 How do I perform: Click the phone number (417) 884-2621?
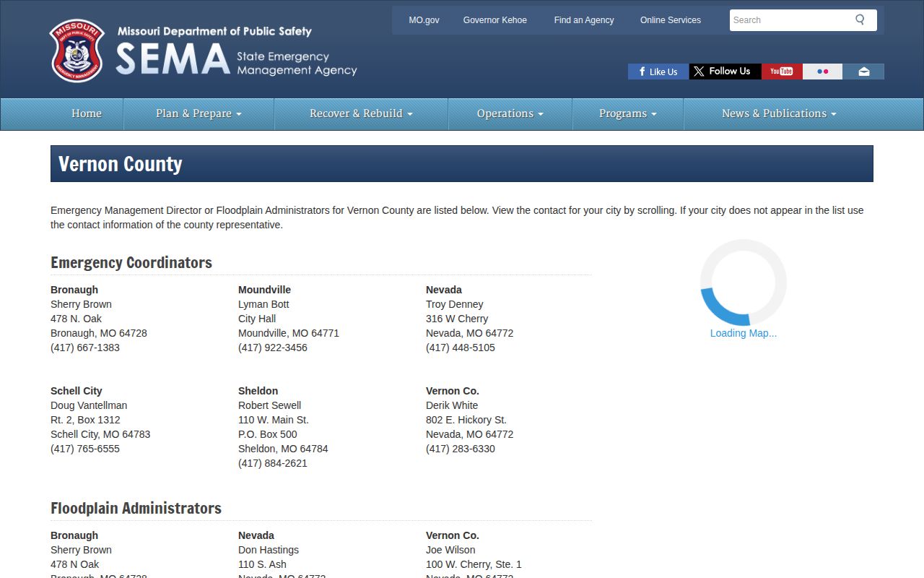click(273, 463)
